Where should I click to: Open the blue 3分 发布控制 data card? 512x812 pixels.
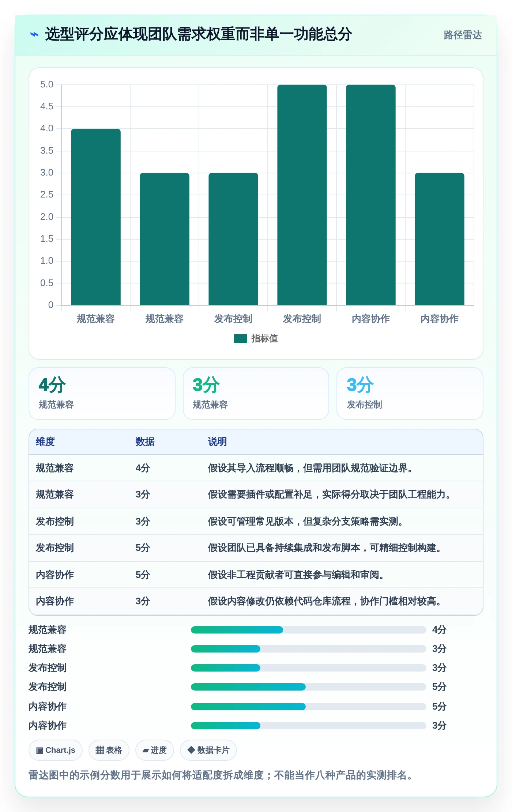(410, 394)
